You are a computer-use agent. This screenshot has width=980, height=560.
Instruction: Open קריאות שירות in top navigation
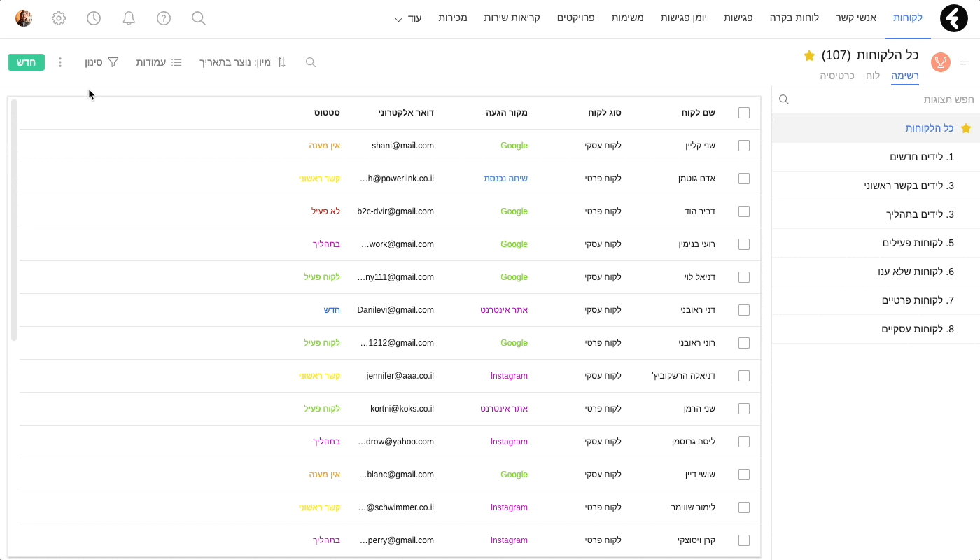coord(512,17)
